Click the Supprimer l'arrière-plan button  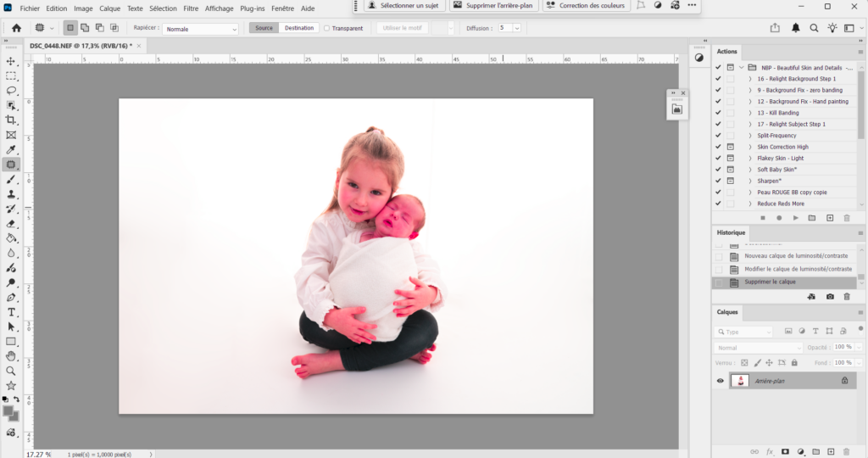point(492,6)
